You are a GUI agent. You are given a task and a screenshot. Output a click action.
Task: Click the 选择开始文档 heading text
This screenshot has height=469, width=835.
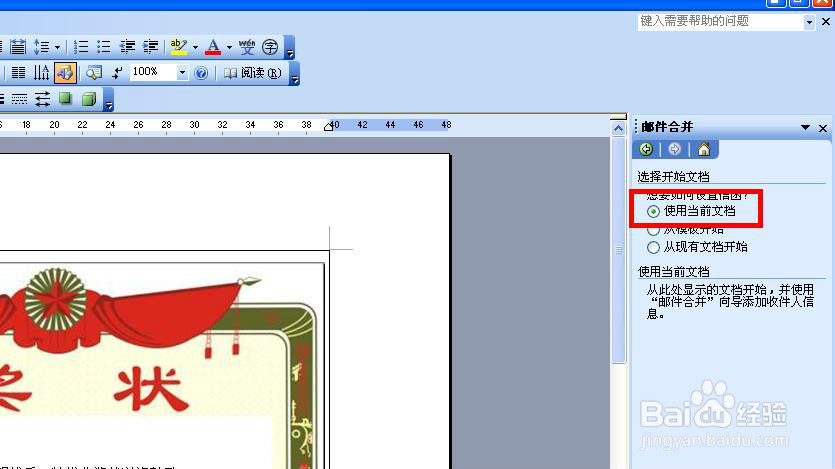tap(673, 177)
